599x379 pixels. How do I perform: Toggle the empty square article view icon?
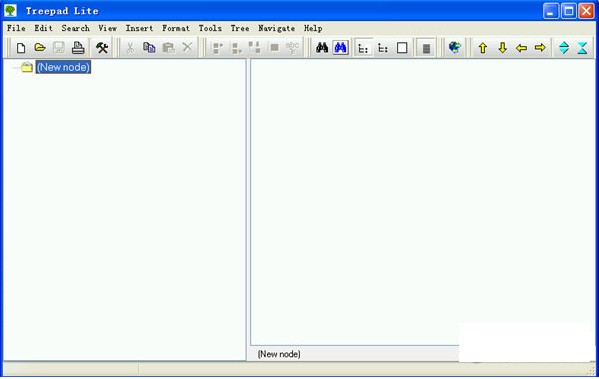click(402, 48)
